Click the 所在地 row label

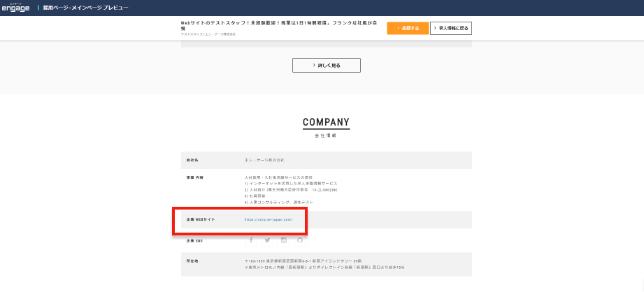[x=192, y=261]
